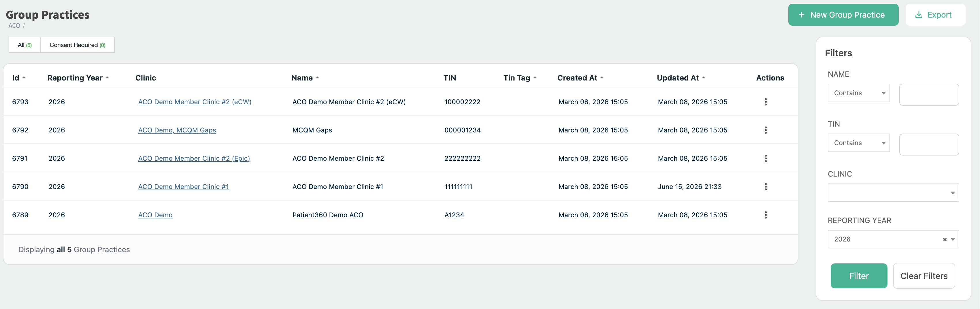This screenshot has height=309, width=980.
Task: Switch to the All (5) tab
Action: [25, 45]
